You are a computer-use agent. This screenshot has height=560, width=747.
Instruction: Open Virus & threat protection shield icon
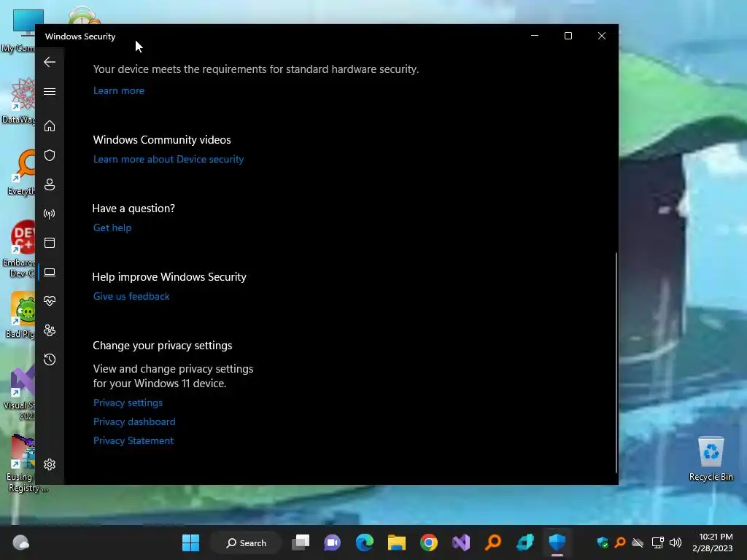(x=50, y=155)
